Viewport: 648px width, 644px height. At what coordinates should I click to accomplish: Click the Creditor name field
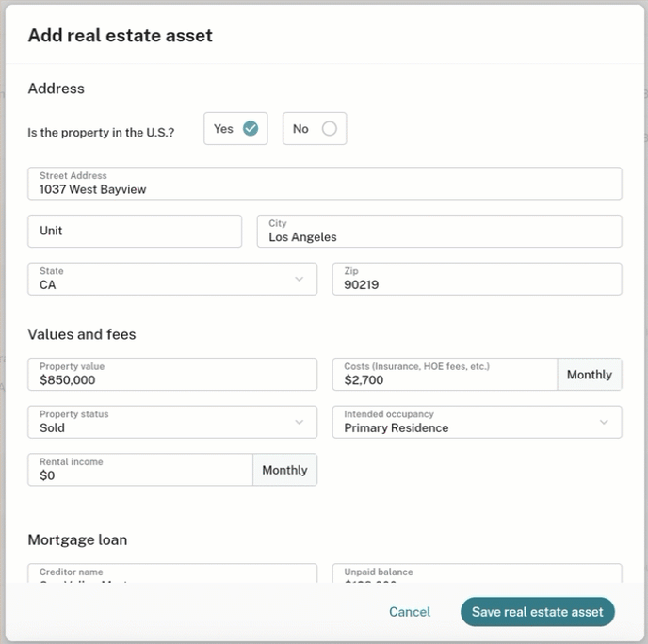click(x=172, y=573)
